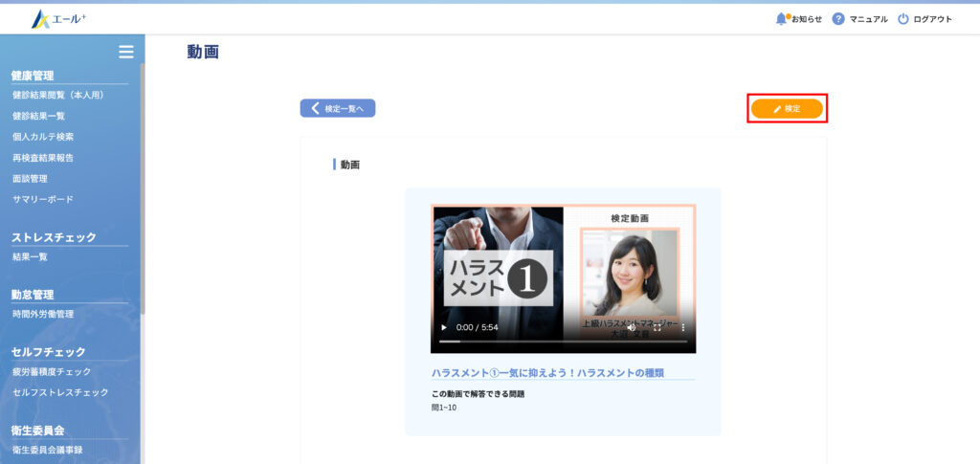Select 時間外労働管理 under 勤怠管理
980x464 pixels.
(x=43, y=315)
